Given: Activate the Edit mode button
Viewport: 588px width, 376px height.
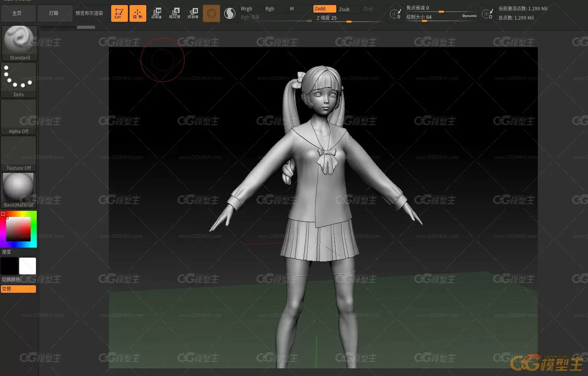Looking at the screenshot, I should point(120,13).
